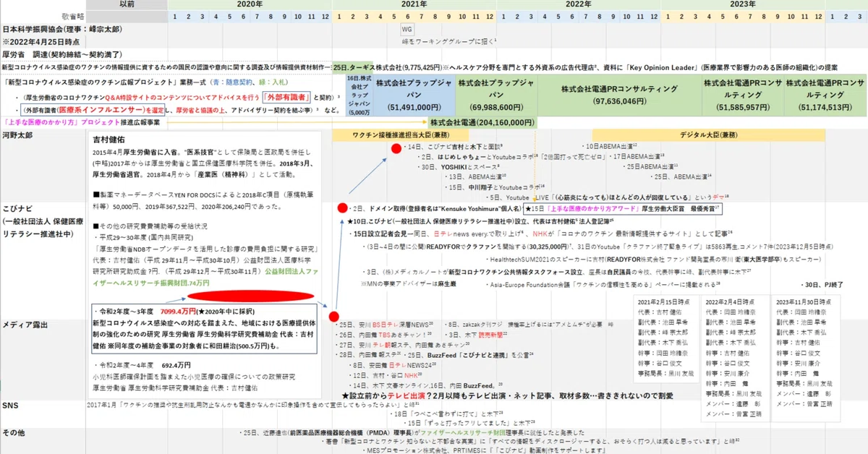The image size is (868, 454).
Task: Click the 16日 プラップジャパン (5,000万) cell
Action: 358,95
